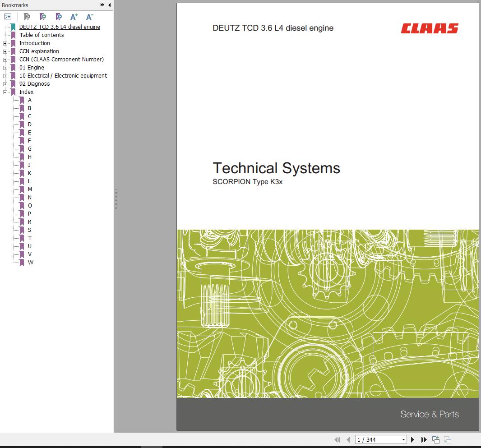
Task: Click the double-arrow panel overflow button
Action: point(102,5)
